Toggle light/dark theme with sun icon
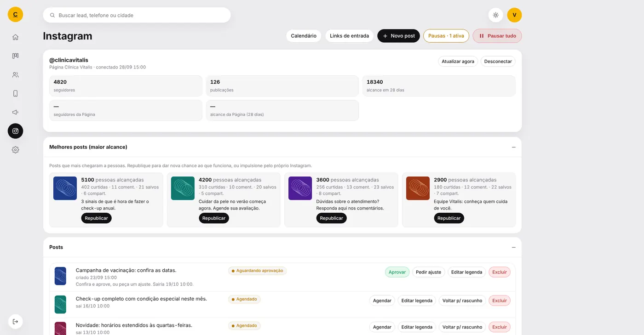This screenshot has width=644, height=335. [x=495, y=15]
